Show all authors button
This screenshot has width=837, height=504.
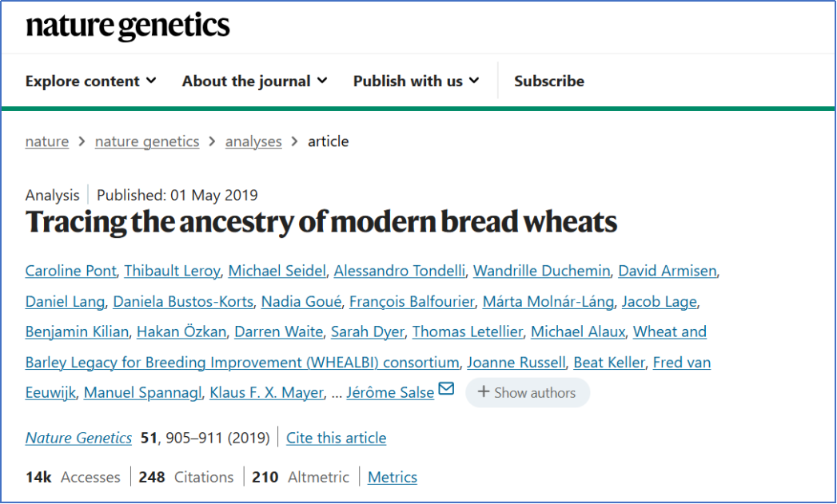(x=528, y=392)
